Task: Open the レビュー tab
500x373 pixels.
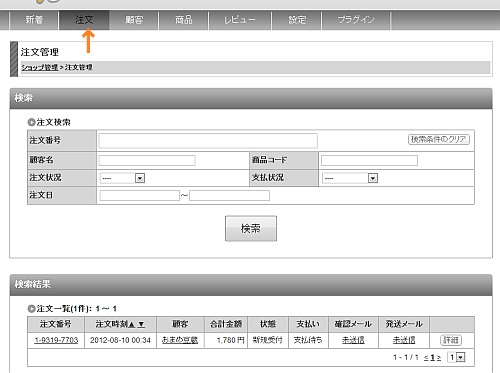Action: (x=240, y=20)
